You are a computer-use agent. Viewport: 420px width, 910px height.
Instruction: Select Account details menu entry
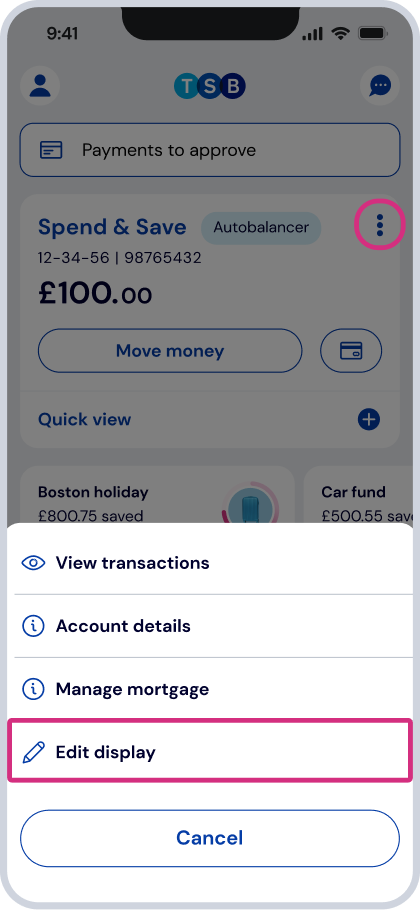tap(210, 626)
